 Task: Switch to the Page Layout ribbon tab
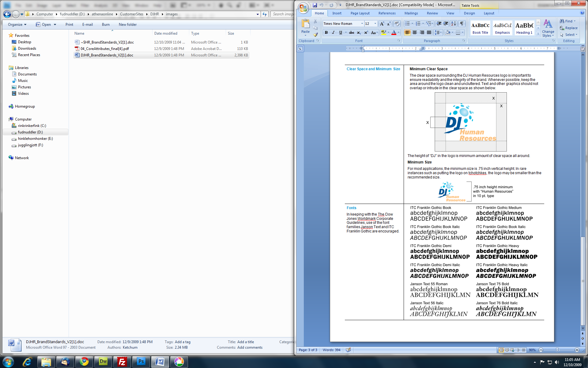pyautogui.click(x=360, y=13)
